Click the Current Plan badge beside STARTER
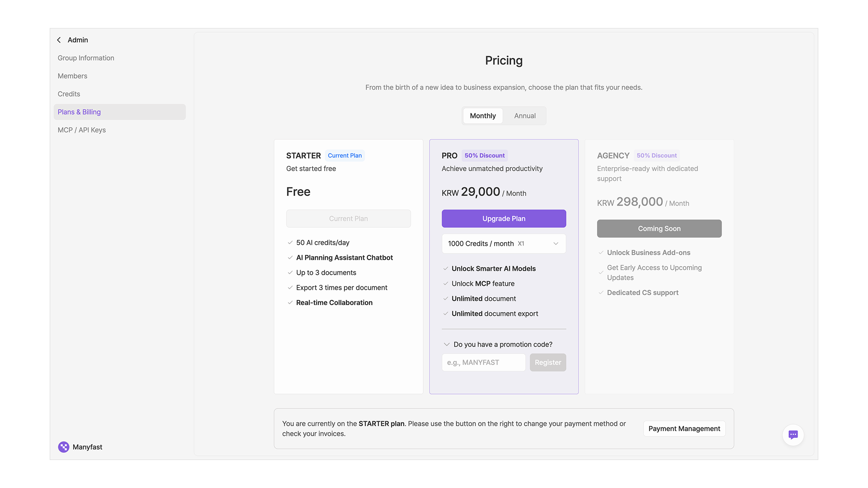 (344, 155)
